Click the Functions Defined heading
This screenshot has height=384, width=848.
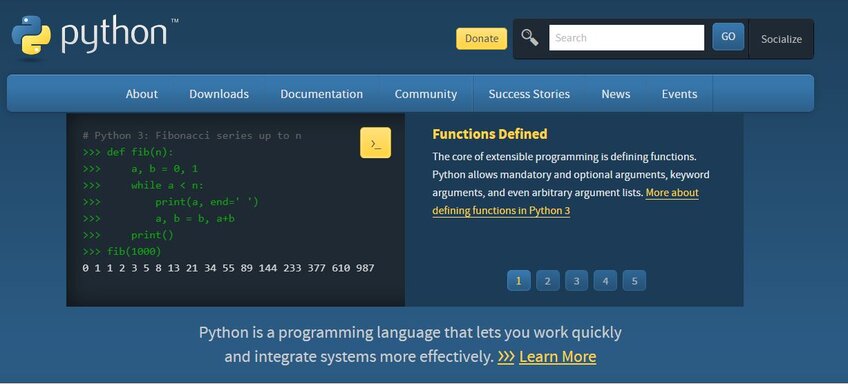coord(489,134)
